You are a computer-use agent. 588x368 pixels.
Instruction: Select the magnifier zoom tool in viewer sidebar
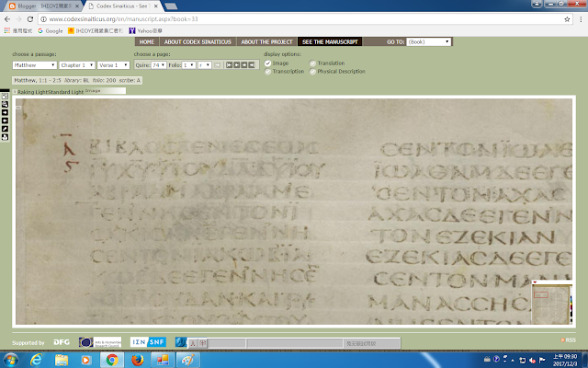click(x=5, y=104)
